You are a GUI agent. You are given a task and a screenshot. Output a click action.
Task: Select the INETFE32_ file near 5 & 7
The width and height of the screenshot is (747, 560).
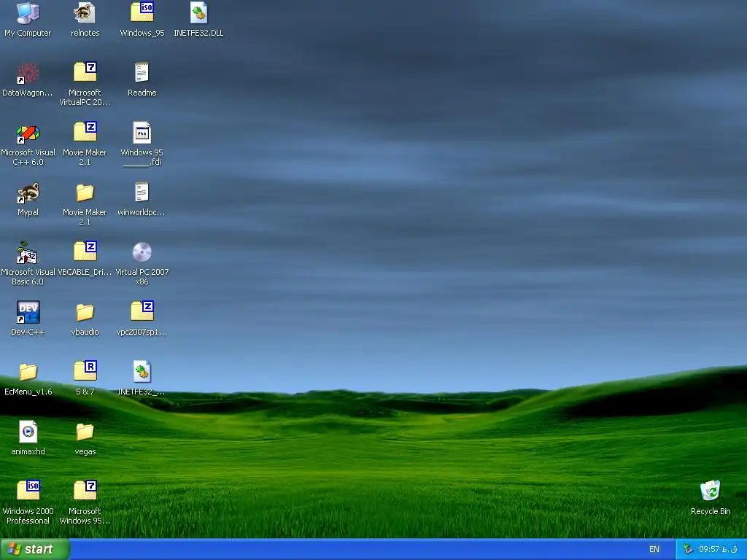[142, 373]
